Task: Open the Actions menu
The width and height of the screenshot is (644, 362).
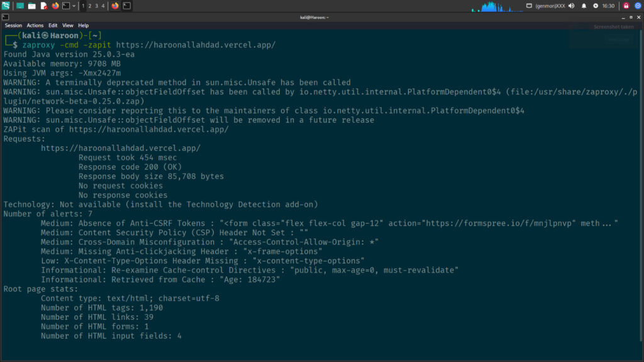Action: click(35, 25)
